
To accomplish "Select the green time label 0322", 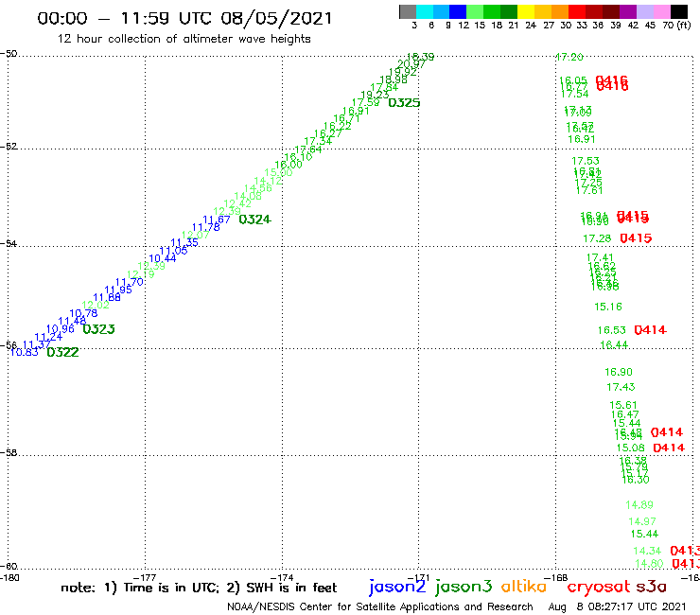I will coord(62,352).
